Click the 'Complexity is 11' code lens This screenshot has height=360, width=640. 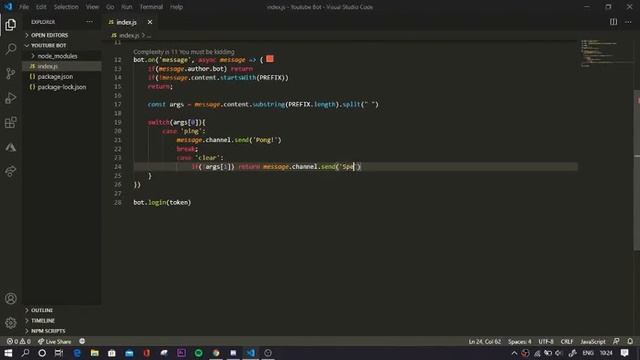click(184, 52)
